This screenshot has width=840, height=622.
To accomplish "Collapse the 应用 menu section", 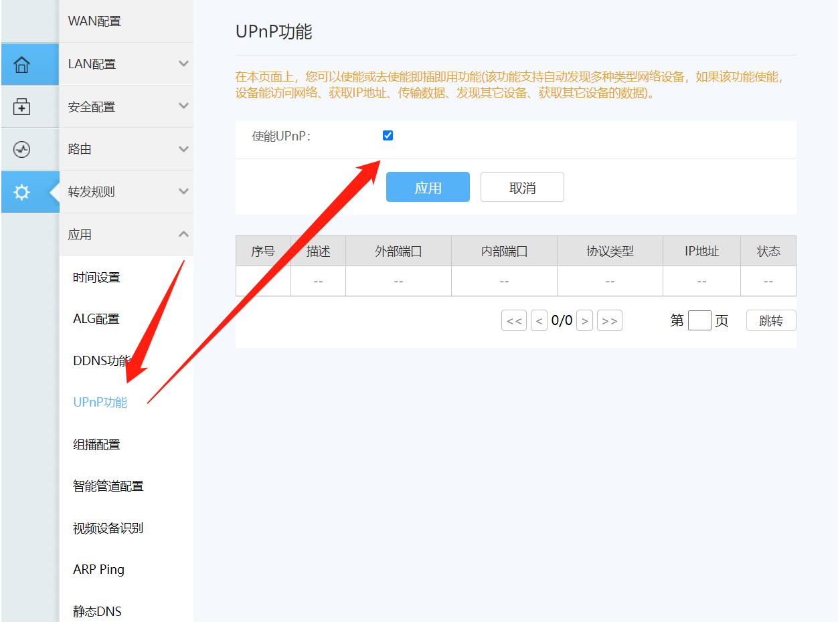I will point(127,235).
